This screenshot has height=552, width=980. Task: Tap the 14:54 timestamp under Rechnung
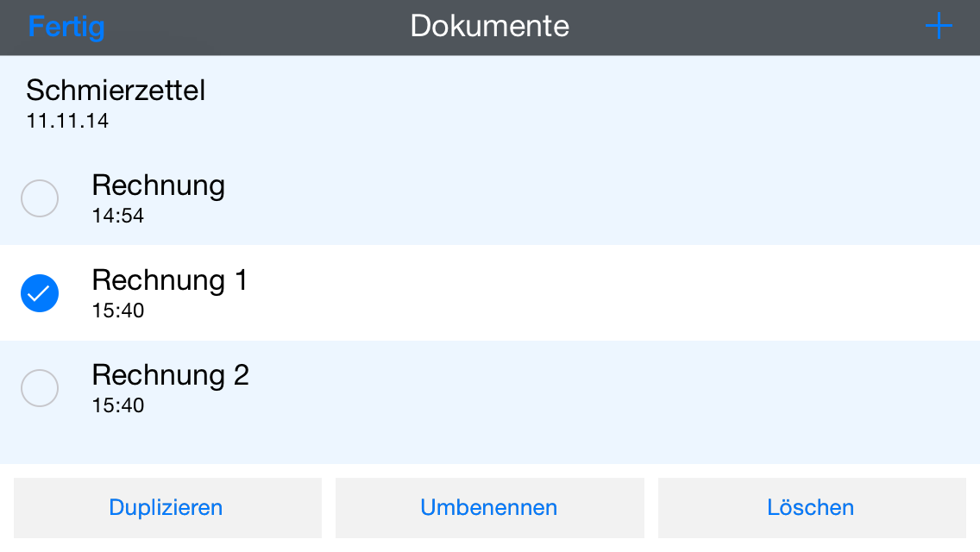coord(117,216)
